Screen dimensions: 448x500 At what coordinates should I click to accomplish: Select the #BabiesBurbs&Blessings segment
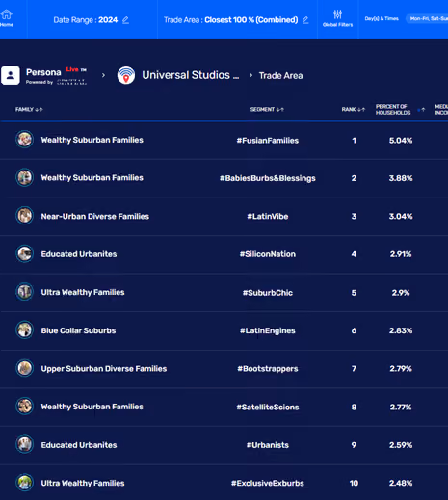tap(268, 178)
